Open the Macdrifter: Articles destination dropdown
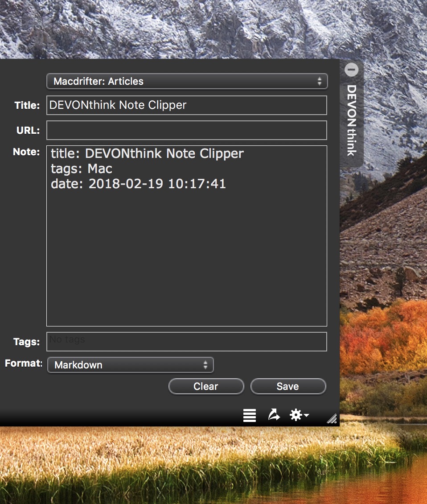This screenshot has width=427, height=504. coord(187,81)
